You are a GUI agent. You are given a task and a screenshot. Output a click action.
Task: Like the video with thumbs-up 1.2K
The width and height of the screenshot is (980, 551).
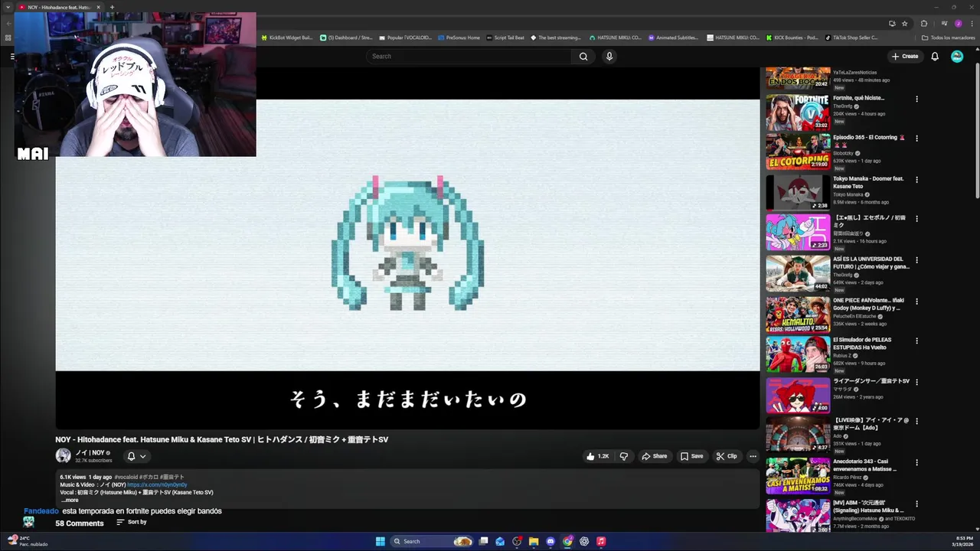click(598, 456)
